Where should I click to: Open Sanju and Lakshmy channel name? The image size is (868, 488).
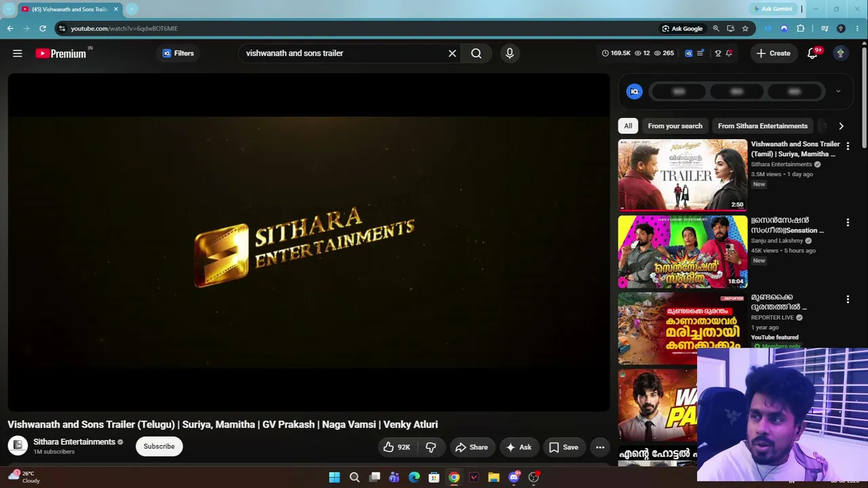click(x=777, y=241)
